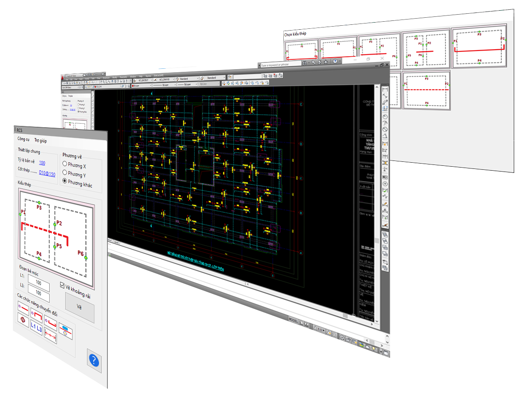
Task: Open Công cụ menu in RCS panel
Action: pyautogui.click(x=23, y=139)
